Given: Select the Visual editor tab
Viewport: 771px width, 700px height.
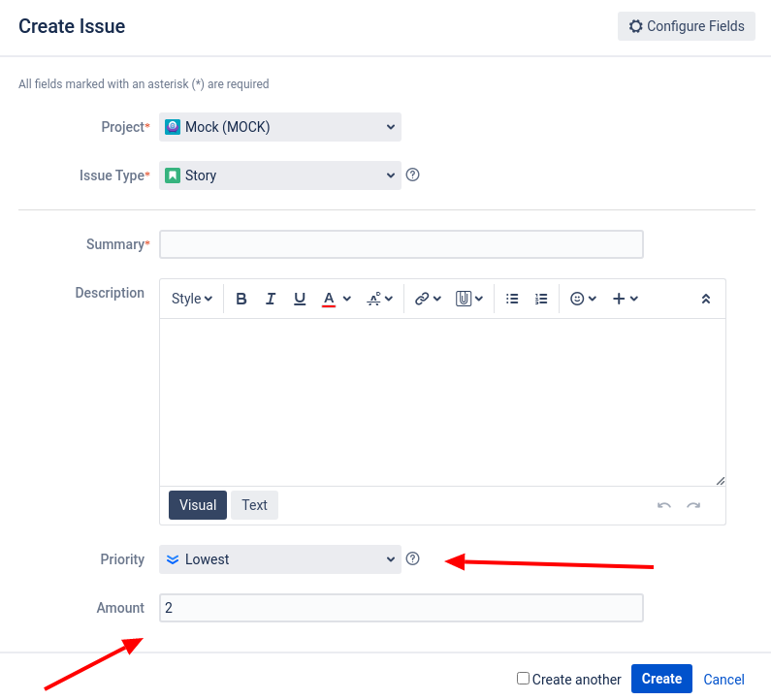Looking at the screenshot, I should [x=198, y=505].
